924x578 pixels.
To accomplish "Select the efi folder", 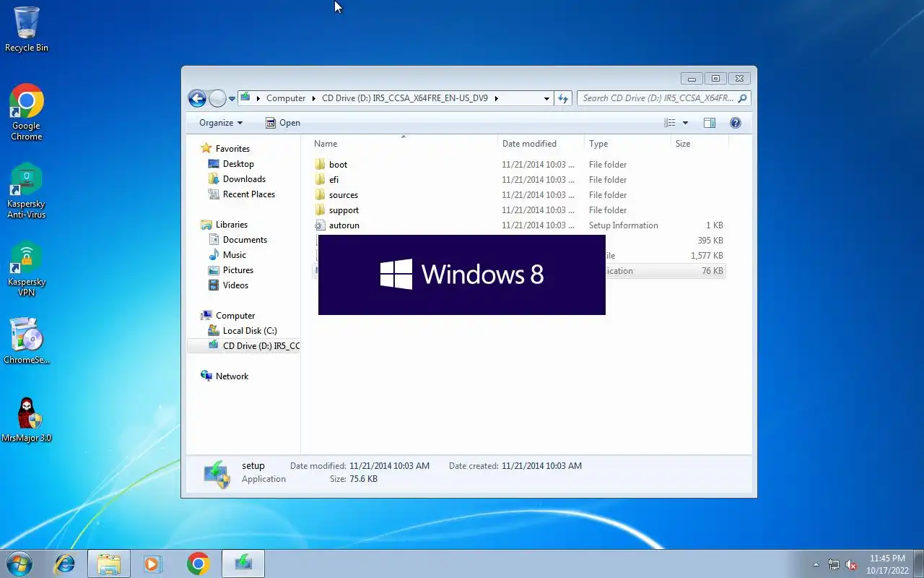I will point(334,180).
